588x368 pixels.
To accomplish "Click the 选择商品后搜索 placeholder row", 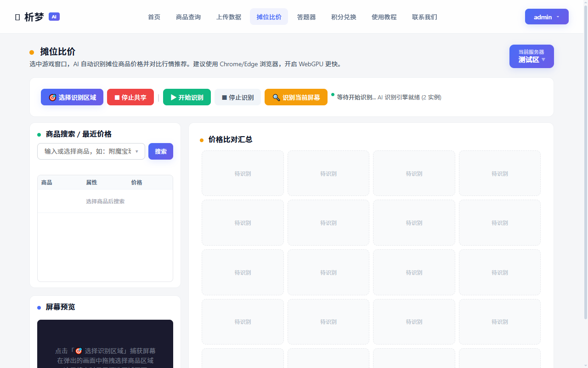I will coord(105,201).
